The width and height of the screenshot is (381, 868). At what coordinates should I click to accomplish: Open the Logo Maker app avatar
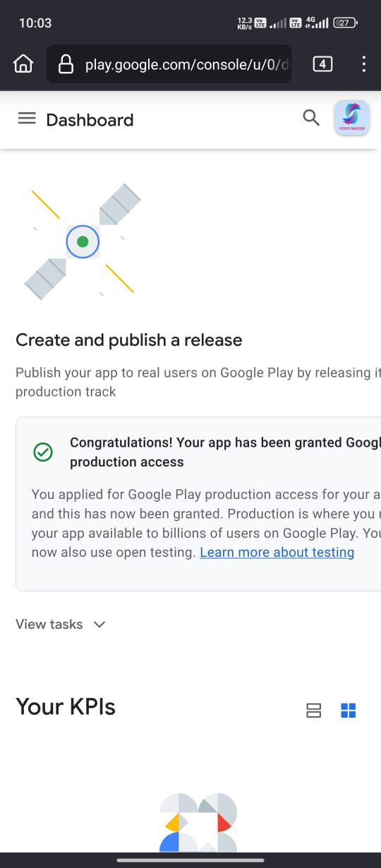(x=351, y=118)
